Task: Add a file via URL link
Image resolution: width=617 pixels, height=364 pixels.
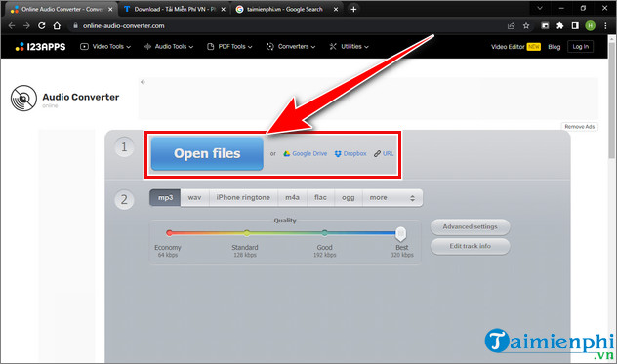Action: point(384,153)
